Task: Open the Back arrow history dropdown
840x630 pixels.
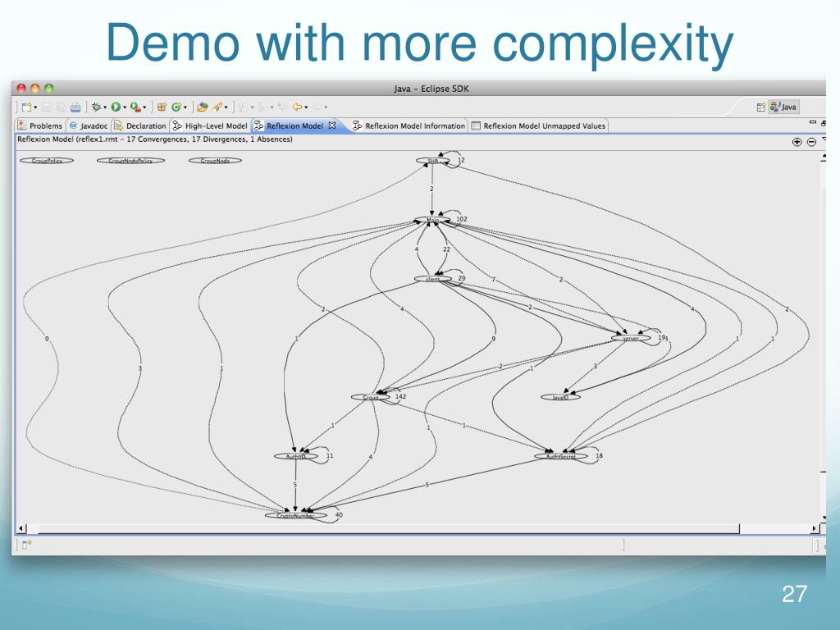Action: click(306, 107)
